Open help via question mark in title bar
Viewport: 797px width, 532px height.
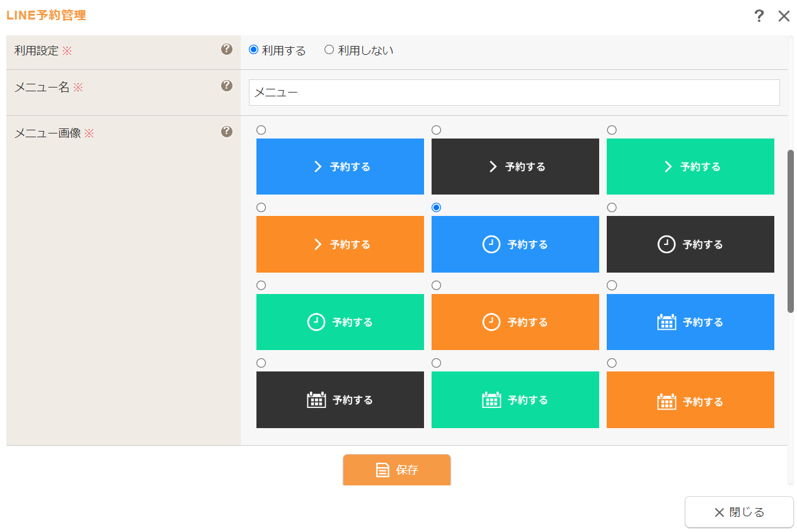(759, 16)
